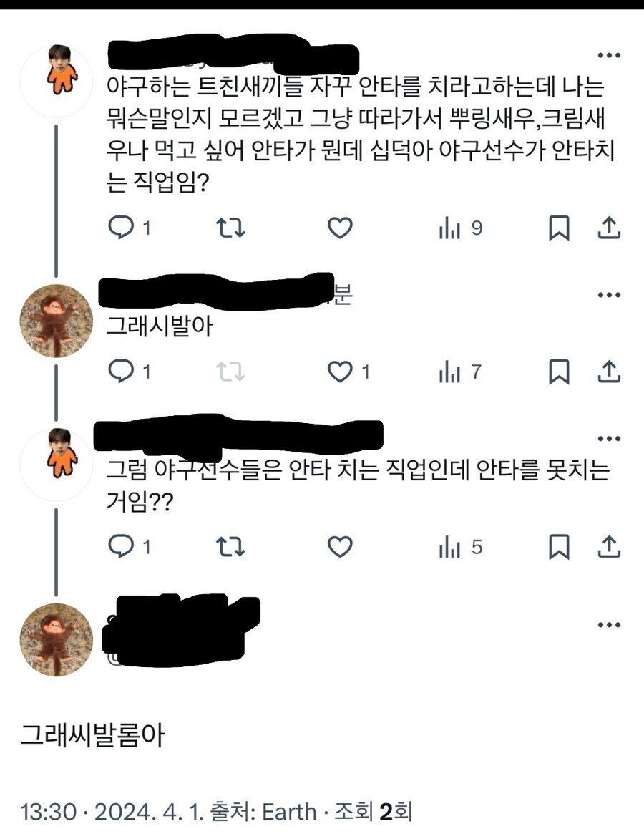Reply to the 그래시발아 tweet

tap(120, 372)
